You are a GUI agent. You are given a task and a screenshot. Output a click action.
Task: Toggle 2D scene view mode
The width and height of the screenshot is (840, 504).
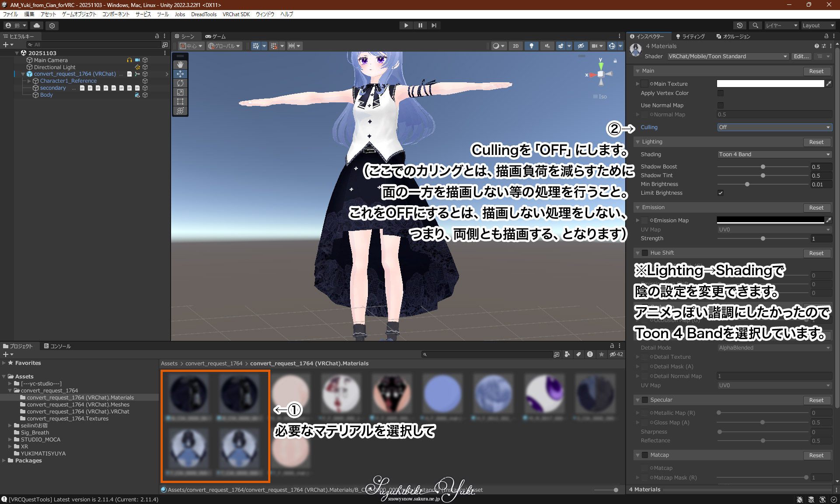[x=515, y=46]
